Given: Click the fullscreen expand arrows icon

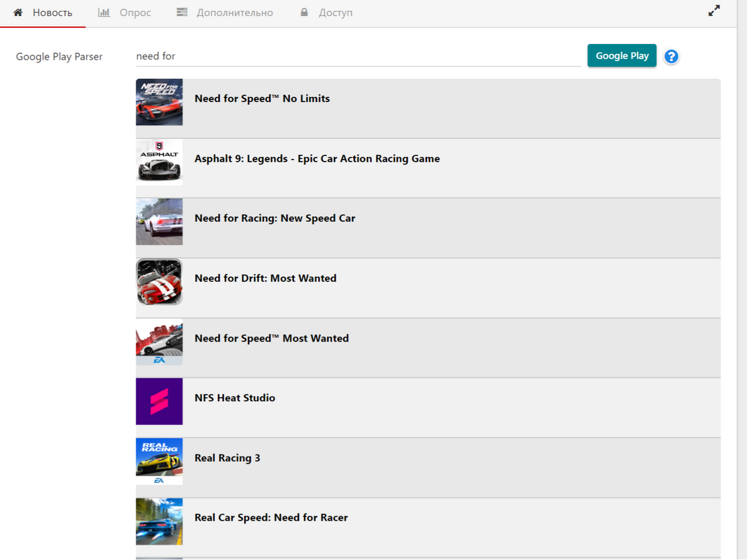Looking at the screenshot, I should tap(713, 10).
